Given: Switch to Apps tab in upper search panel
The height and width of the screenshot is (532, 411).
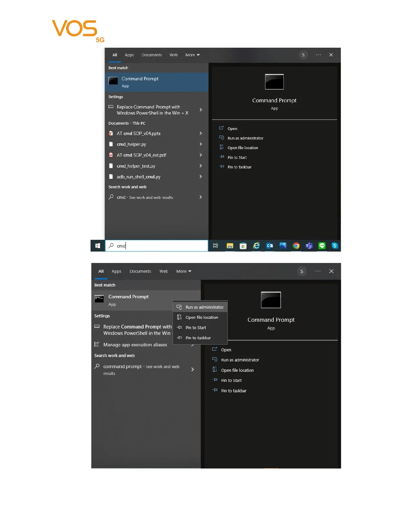Looking at the screenshot, I should pos(129,55).
